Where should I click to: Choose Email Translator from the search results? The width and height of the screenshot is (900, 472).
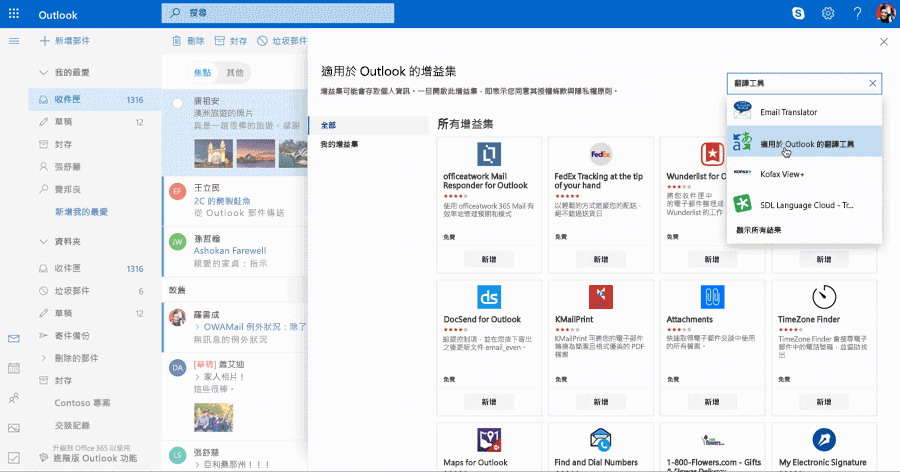(x=804, y=112)
